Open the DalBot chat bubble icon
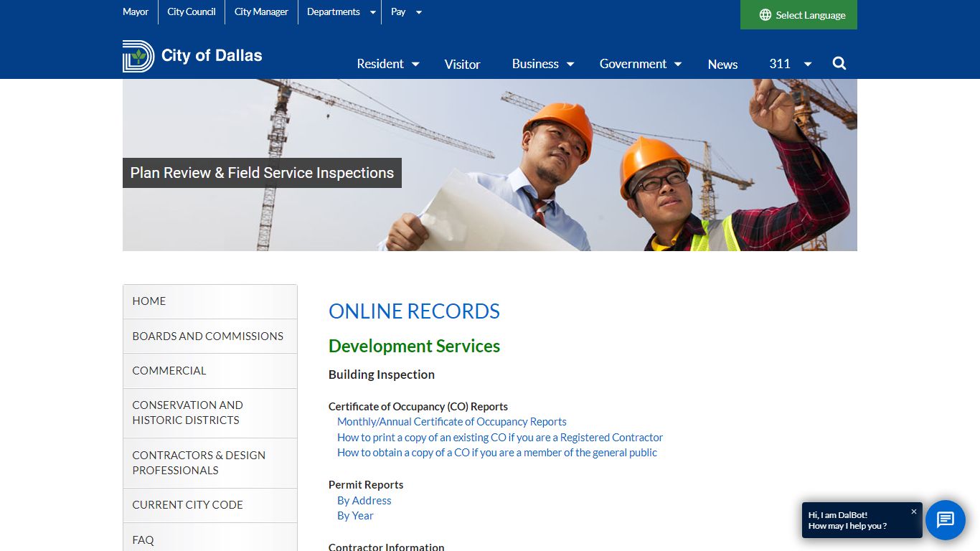980x551 pixels. point(946,520)
